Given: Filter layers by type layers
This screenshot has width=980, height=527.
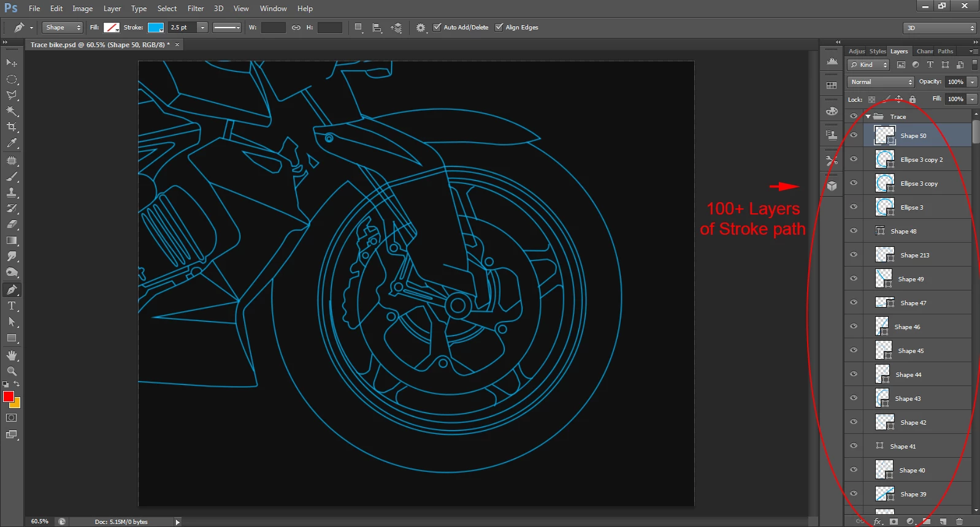Looking at the screenshot, I should pyautogui.click(x=930, y=65).
